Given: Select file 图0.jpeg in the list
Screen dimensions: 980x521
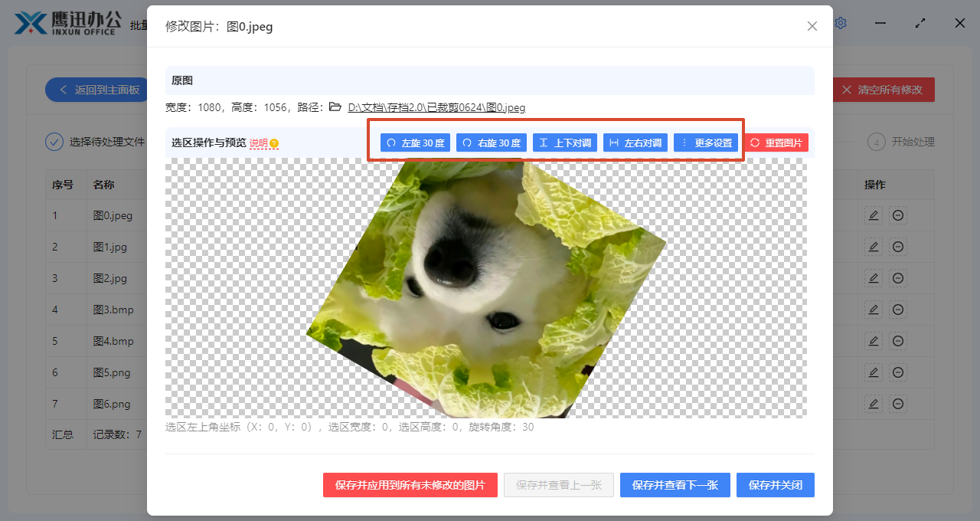Looking at the screenshot, I should (x=113, y=215).
